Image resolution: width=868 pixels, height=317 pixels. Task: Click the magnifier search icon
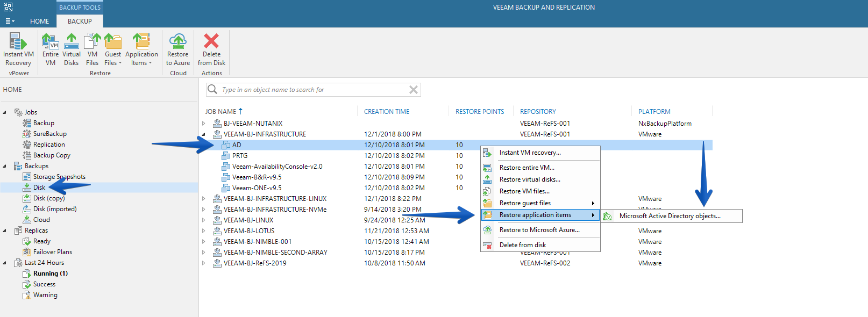tap(212, 89)
